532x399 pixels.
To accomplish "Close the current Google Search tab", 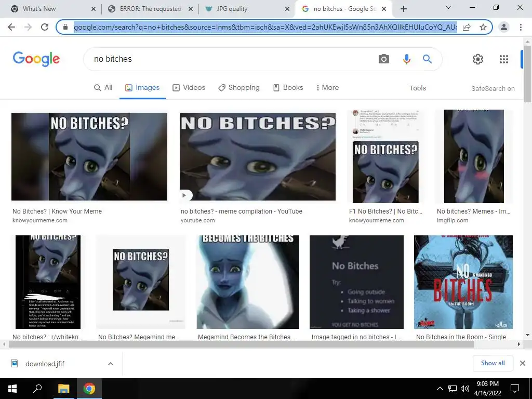I will (x=384, y=9).
